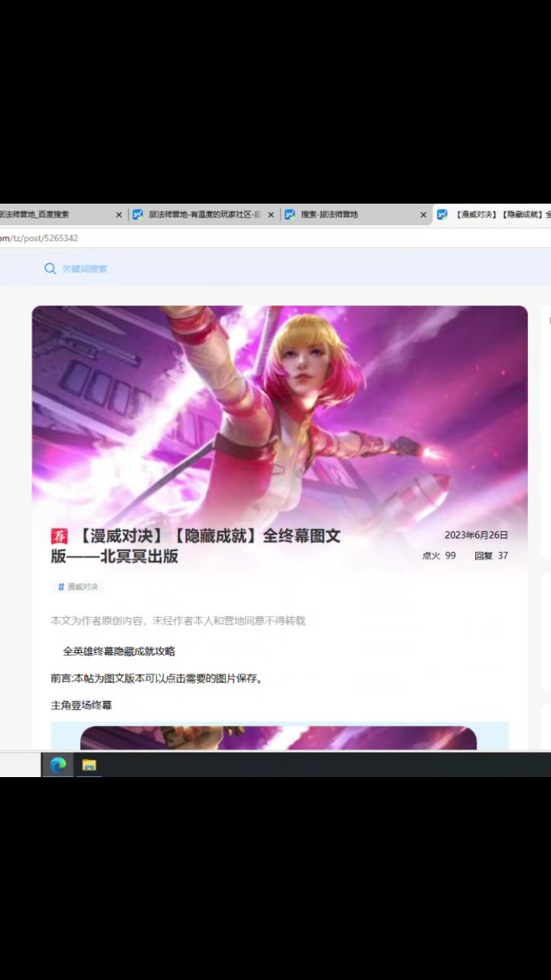
Task: Click the magnifier search icon
Action: click(x=51, y=269)
